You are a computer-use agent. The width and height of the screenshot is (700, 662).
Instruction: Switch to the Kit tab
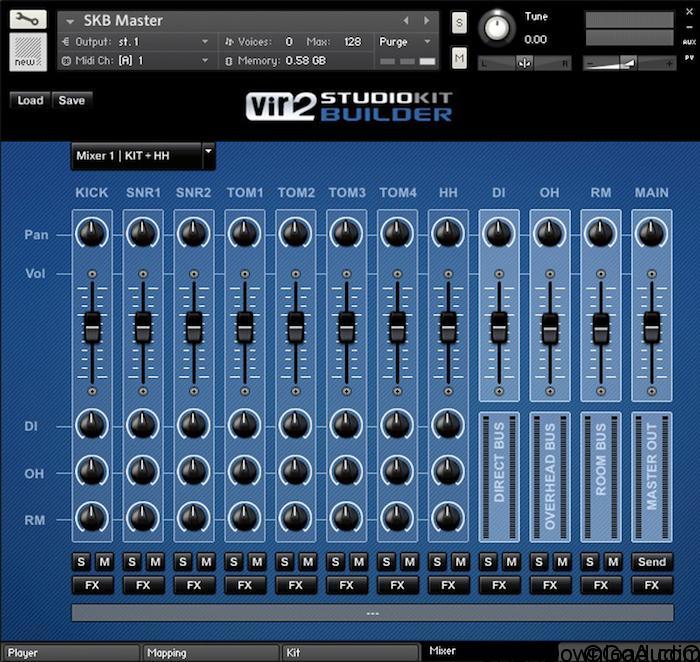click(x=350, y=653)
